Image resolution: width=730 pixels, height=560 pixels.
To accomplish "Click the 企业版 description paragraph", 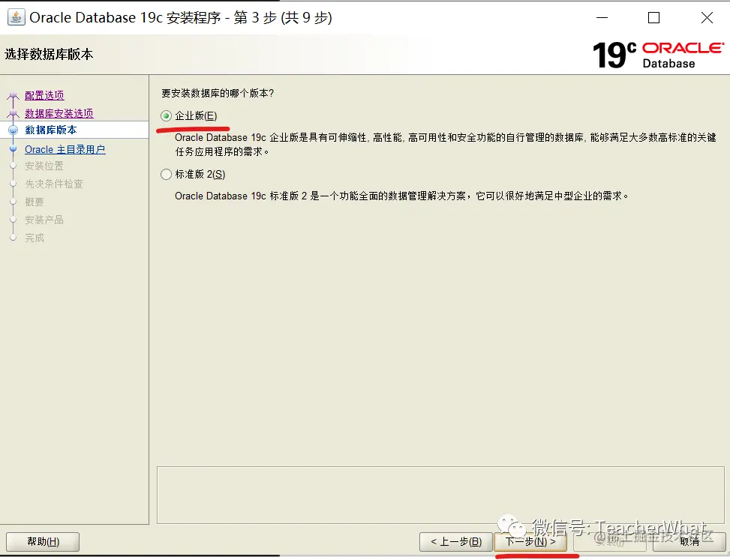I will [x=445, y=145].
